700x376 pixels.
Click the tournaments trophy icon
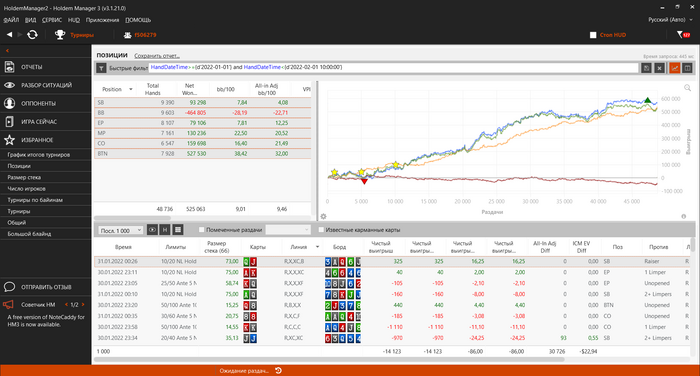[x=60, y=34]
